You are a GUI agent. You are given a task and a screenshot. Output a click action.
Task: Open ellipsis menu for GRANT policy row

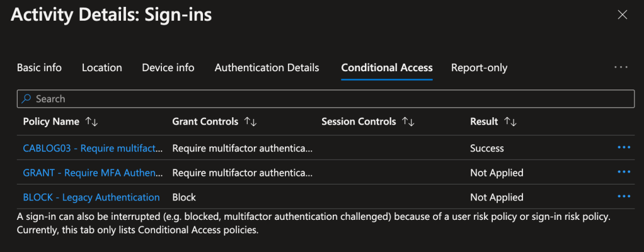click(x=624, y=172)
